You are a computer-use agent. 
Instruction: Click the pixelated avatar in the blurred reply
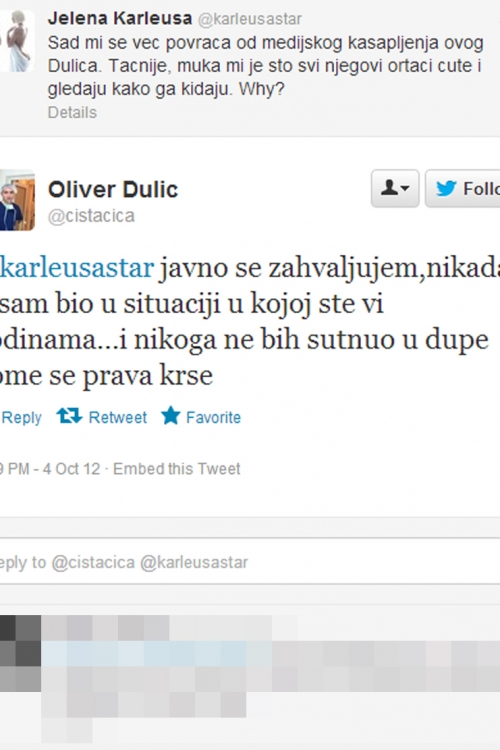pos(20,653)
